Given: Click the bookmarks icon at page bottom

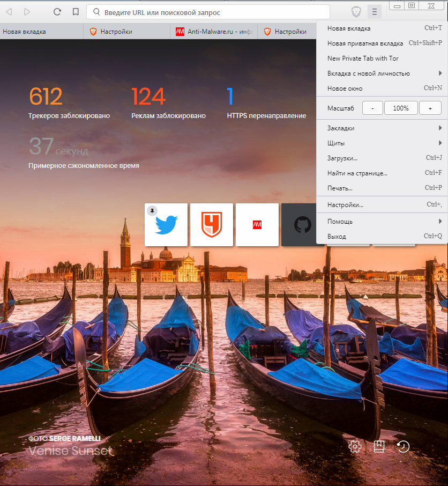Looking at the screenshot, I should 379,447.
